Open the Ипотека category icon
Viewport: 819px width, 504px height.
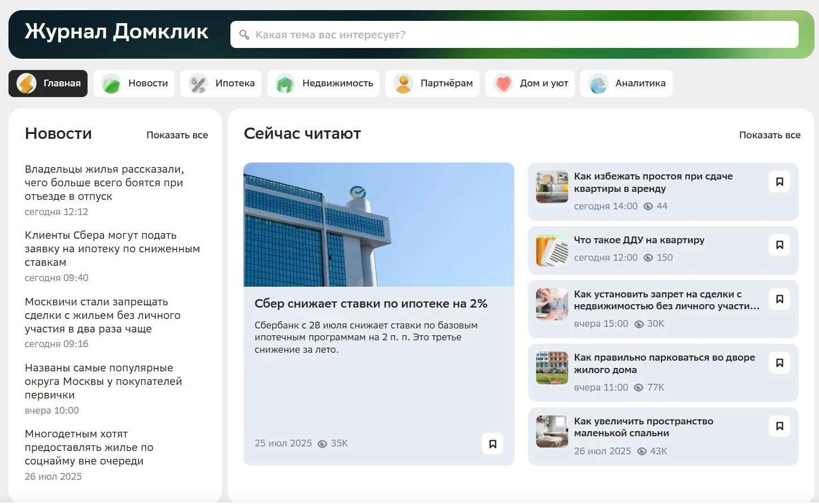197,83
